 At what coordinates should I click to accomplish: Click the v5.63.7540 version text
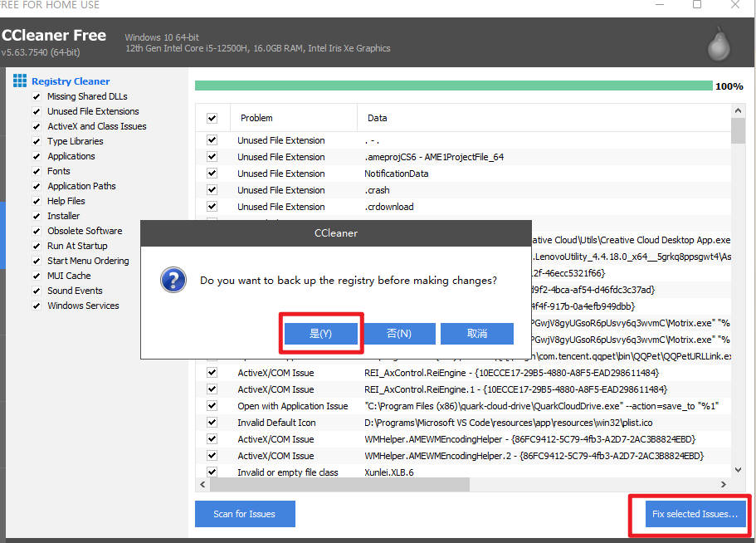[x=40, y=52]
